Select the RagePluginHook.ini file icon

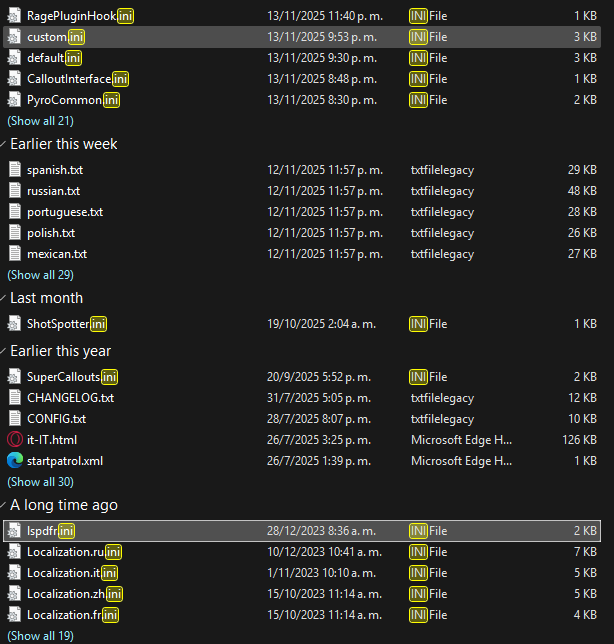[x=14, y=15]
